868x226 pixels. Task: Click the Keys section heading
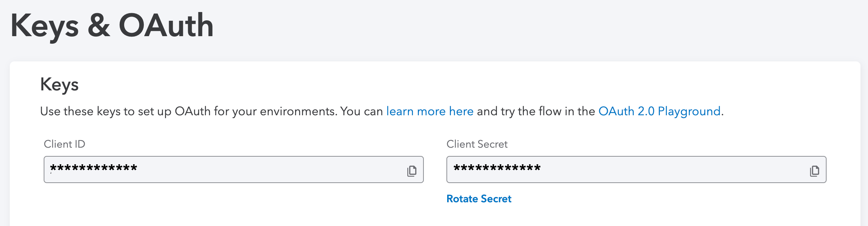click(59, 85)
